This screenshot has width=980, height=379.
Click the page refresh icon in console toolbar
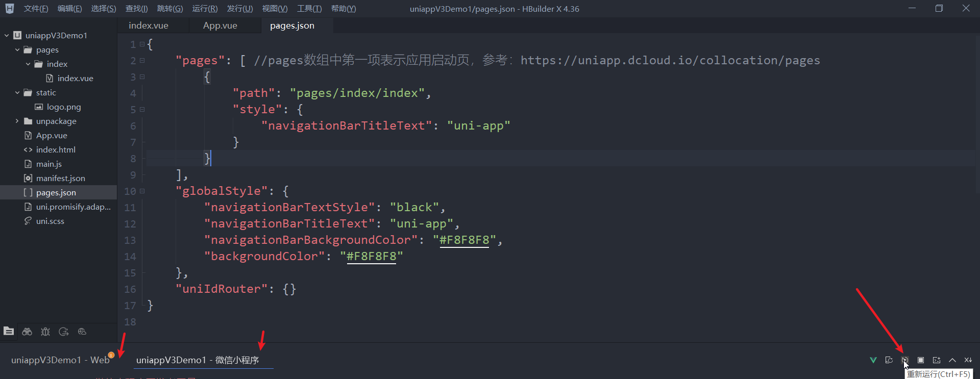(889, 360)
